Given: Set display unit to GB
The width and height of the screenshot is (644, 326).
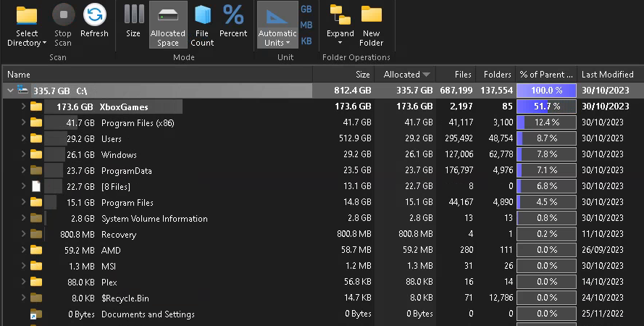Looking at the screenshot, I should click(x=306, y=9).
